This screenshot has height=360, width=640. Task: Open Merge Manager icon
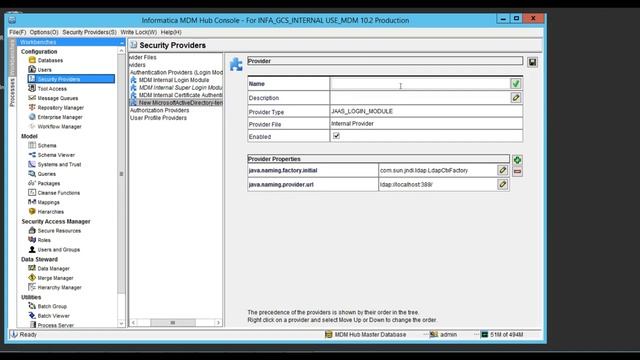(32, 278)
